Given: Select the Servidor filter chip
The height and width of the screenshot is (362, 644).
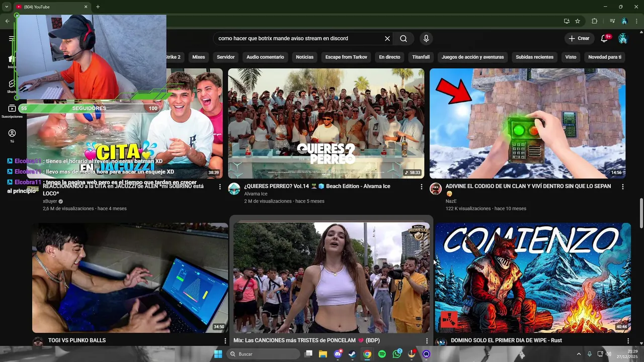Looking at the screenshot, I should tap(225, 57).
